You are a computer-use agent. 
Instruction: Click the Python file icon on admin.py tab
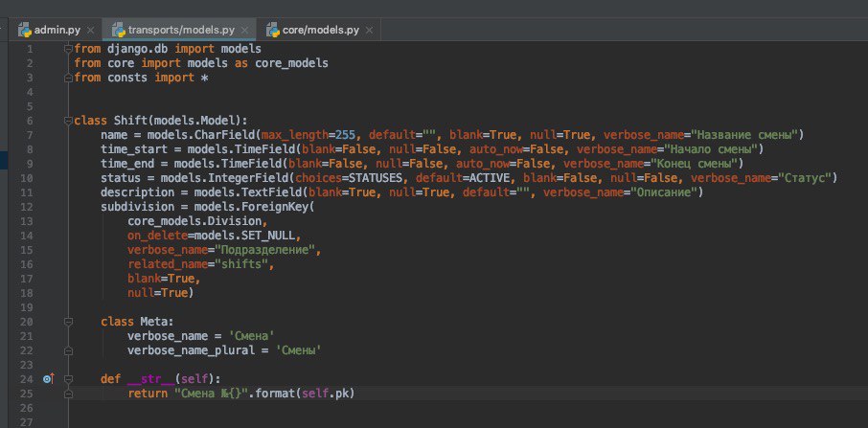coord(24,30)
